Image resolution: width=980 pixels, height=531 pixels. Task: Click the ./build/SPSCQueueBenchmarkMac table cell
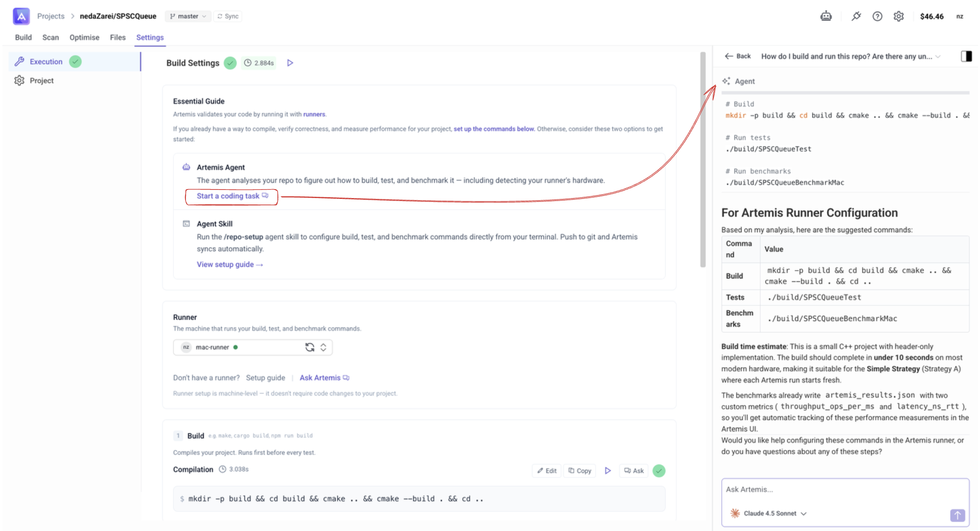coord(864,318)
